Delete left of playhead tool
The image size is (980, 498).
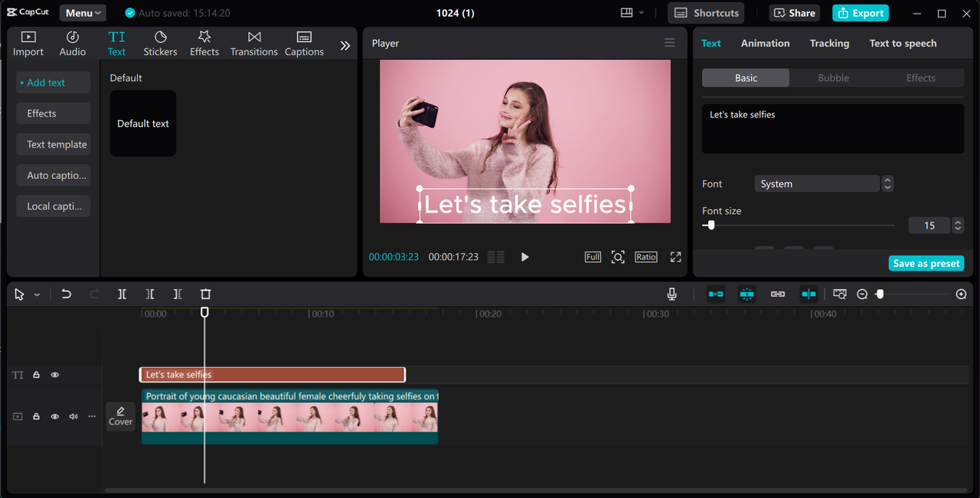150,294
